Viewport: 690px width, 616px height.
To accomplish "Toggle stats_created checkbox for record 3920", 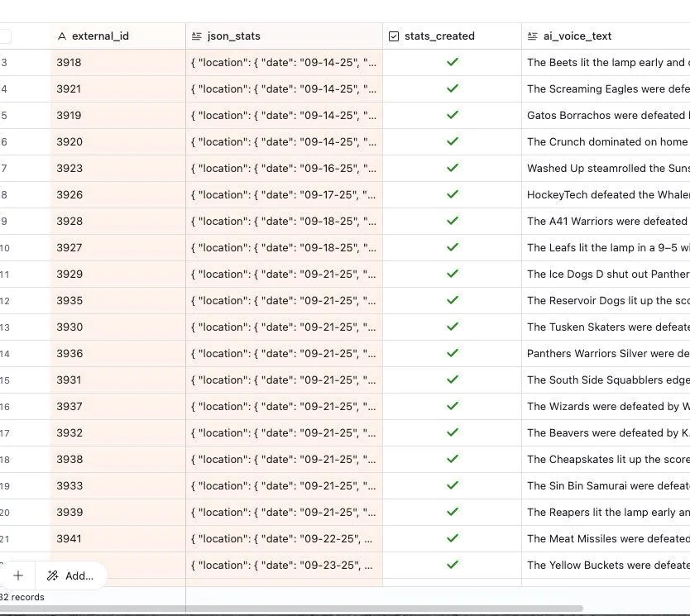I will (453, 141).
